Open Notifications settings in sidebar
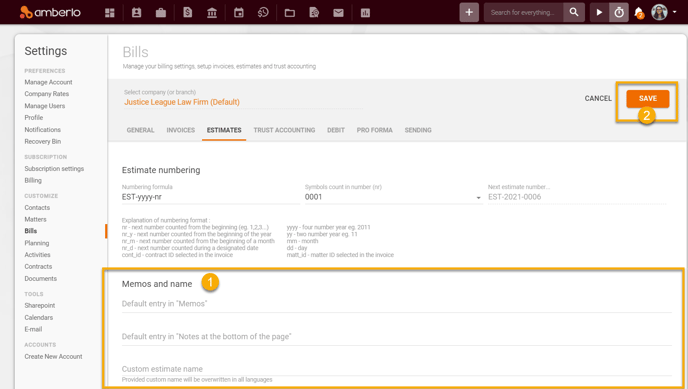 click(x=43, y=129)
